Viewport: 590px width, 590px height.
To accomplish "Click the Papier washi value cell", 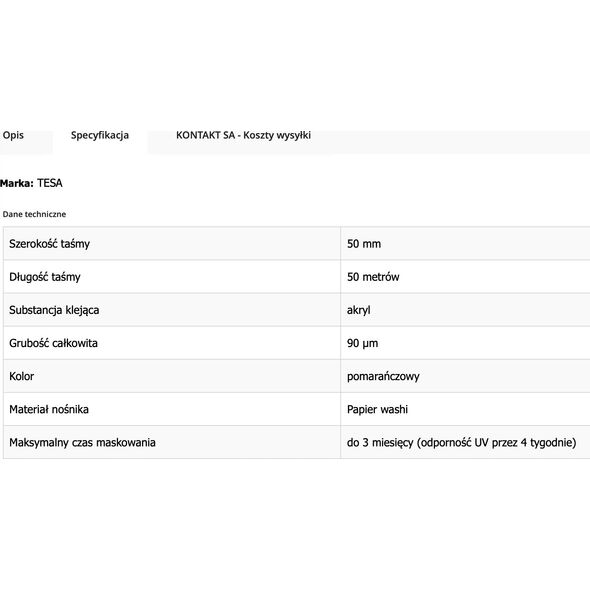I will point(465,409).
